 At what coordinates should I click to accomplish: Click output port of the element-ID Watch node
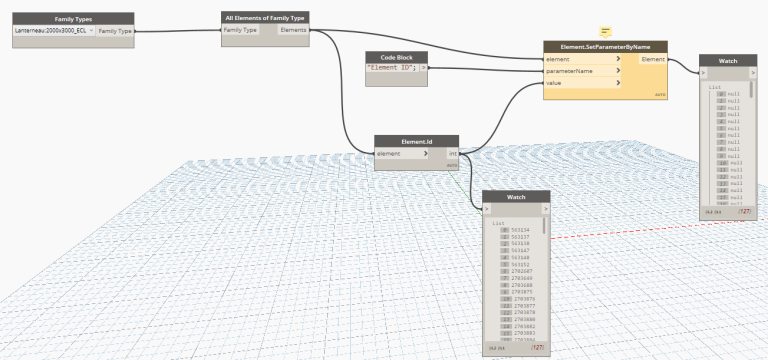pyautogui.click(x=546, y=209)
